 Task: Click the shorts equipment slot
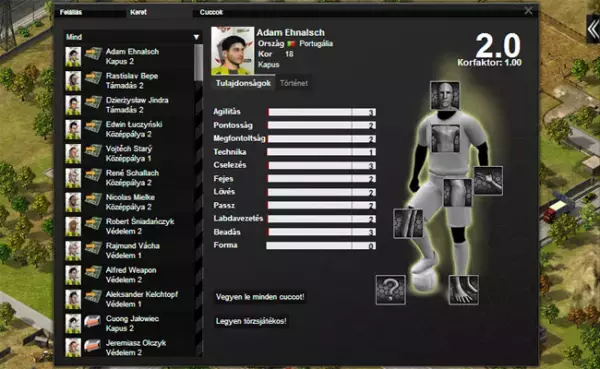(457, 193)
